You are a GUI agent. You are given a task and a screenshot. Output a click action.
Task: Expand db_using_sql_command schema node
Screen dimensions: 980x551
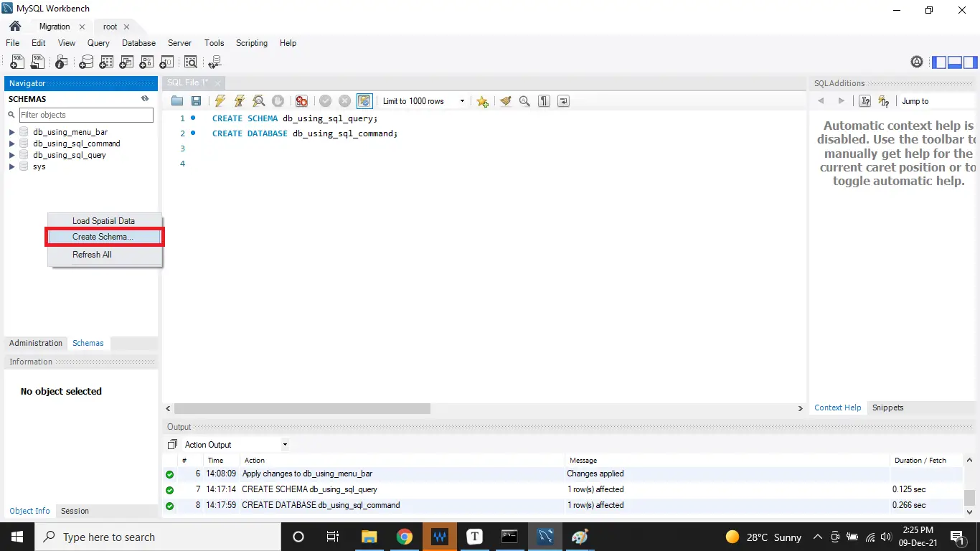12,143
